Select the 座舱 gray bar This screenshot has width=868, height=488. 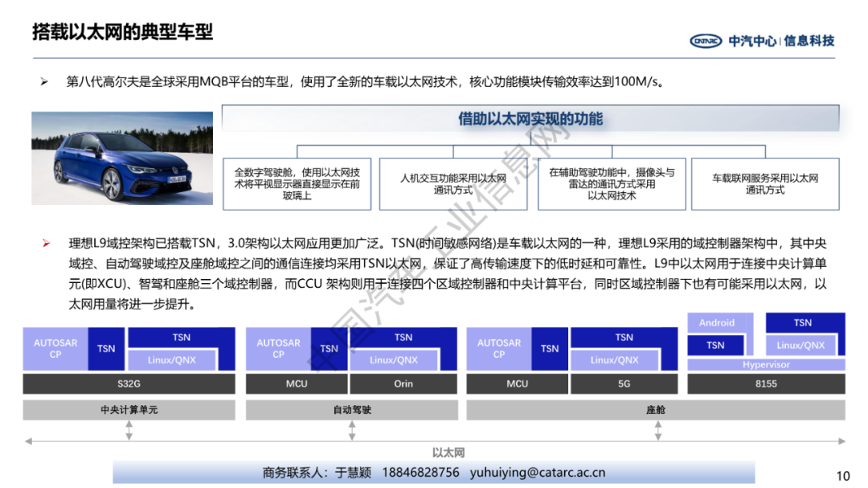click(656, 410)
